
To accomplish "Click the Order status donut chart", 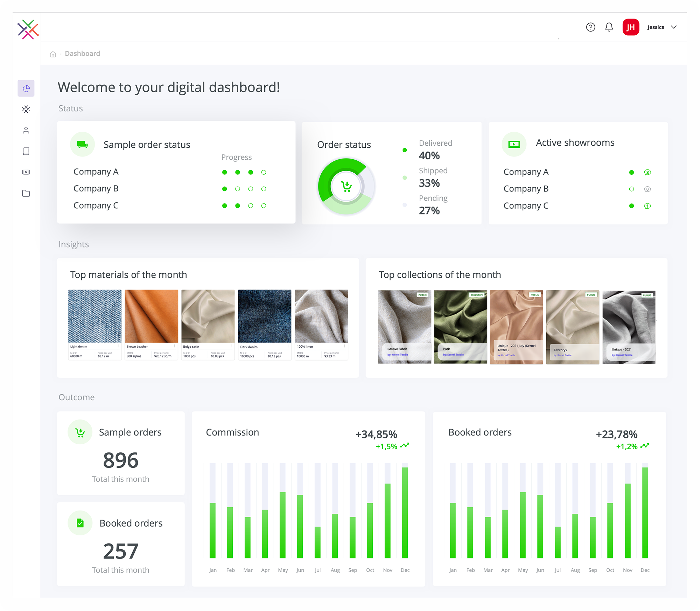I will [346, 186].
